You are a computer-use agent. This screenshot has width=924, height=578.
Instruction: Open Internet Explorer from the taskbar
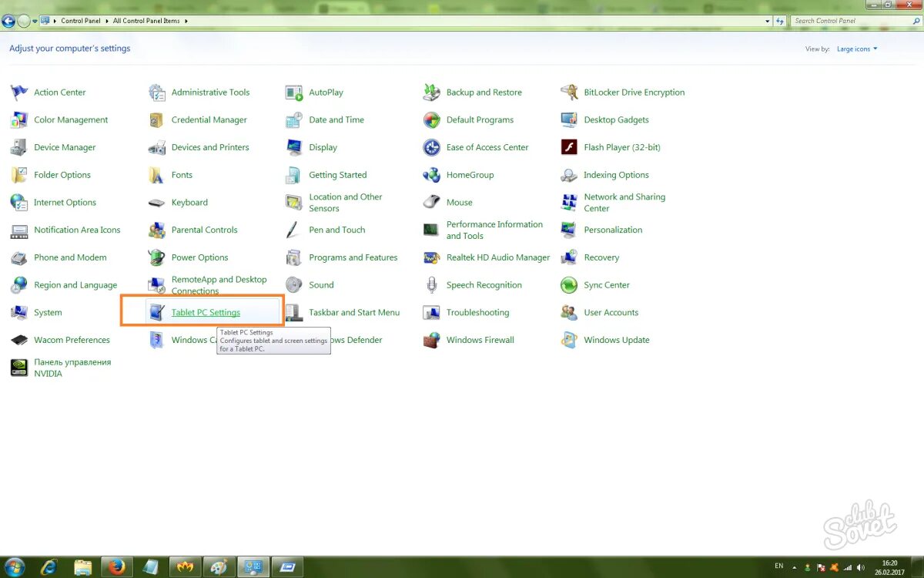pyautogui.click(x=49, y=567)
